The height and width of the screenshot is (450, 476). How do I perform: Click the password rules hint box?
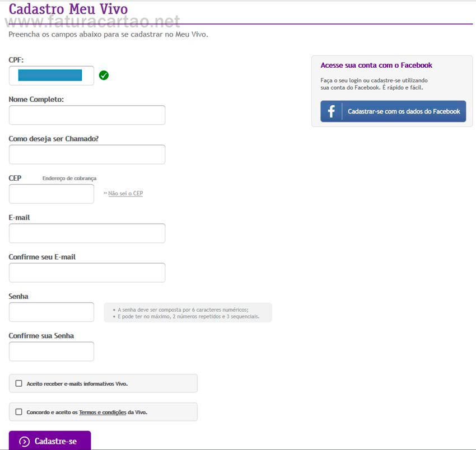[x=188, y=313]
